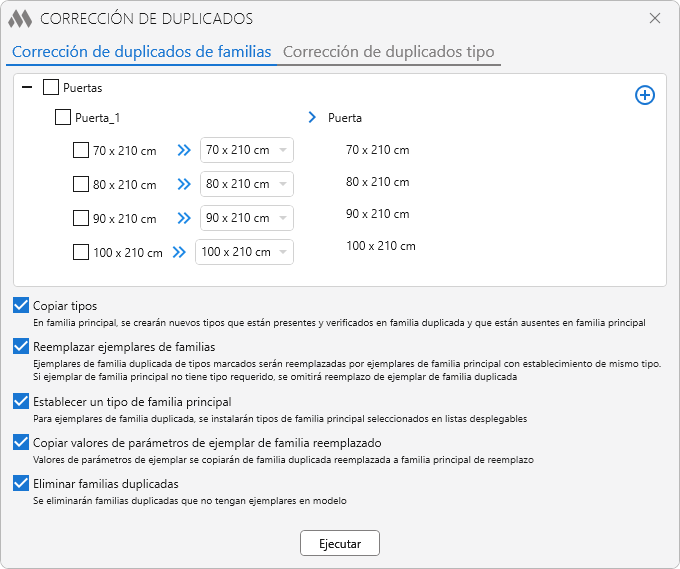The image size is (680, 569).
Task: Disable the Copiar tipos option
Action: pyautogui.click(x=21, y=306)
